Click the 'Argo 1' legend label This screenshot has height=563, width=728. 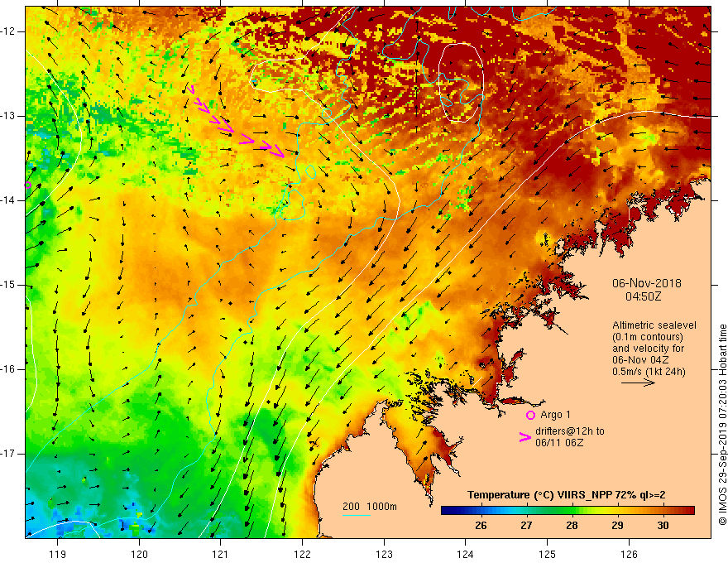pos(555,415)
